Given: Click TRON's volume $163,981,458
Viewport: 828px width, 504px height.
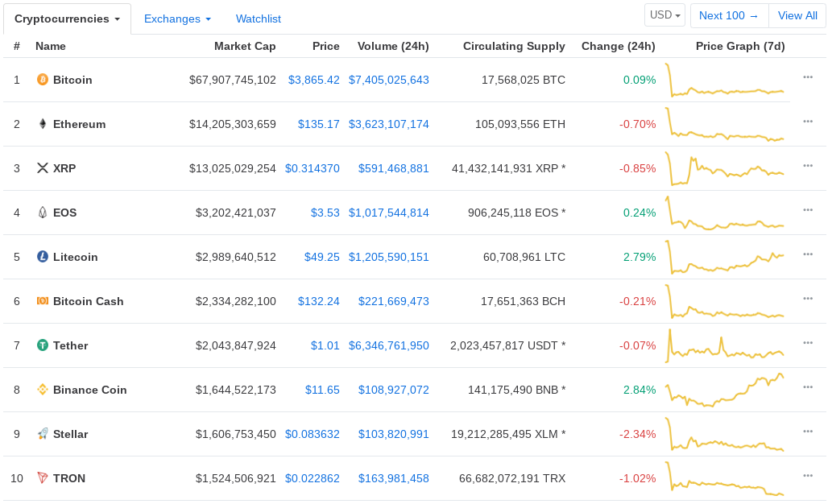Looking at the screenshot, I should [x=393, y=479].
